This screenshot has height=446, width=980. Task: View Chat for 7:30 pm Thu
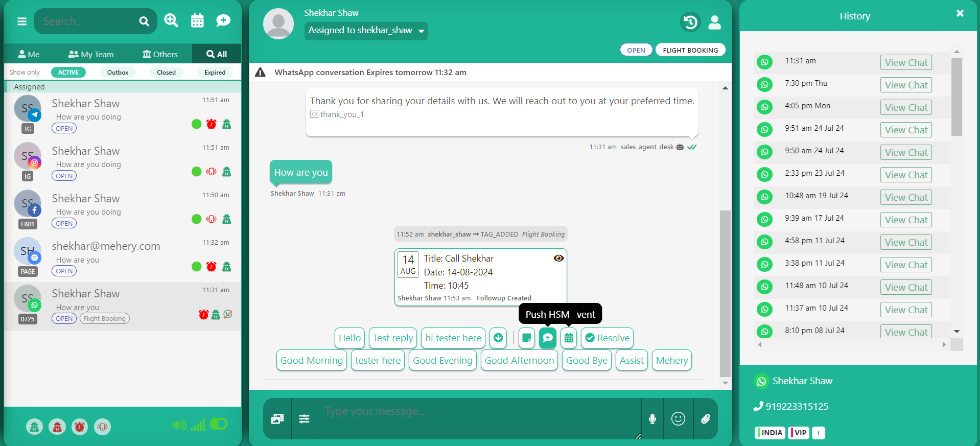pos(906,85)
